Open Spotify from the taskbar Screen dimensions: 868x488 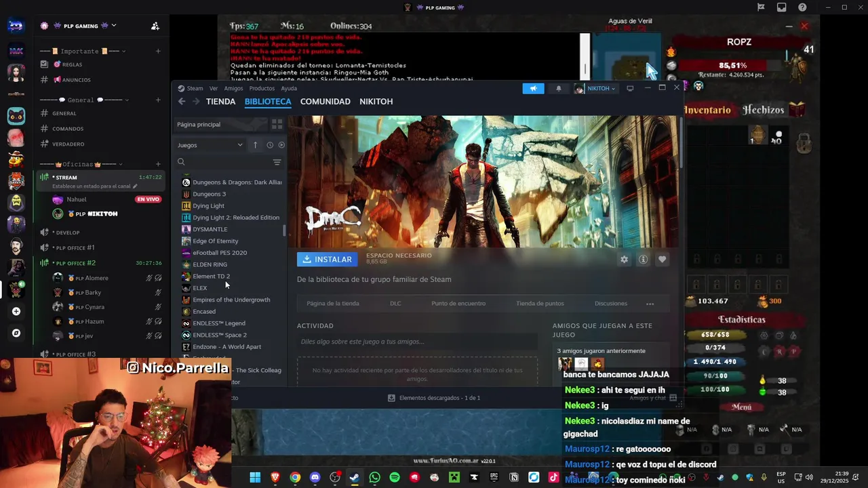[395, 478]
